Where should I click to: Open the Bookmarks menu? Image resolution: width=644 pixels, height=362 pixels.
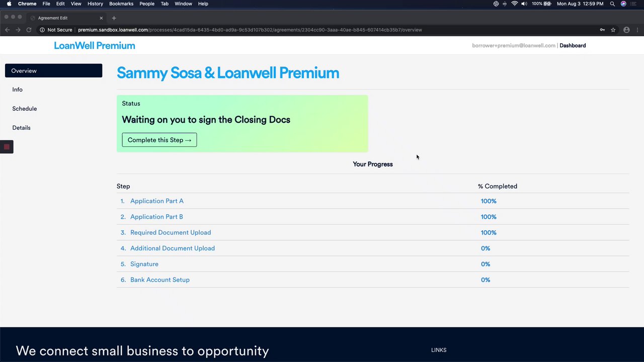click(121, 4)
